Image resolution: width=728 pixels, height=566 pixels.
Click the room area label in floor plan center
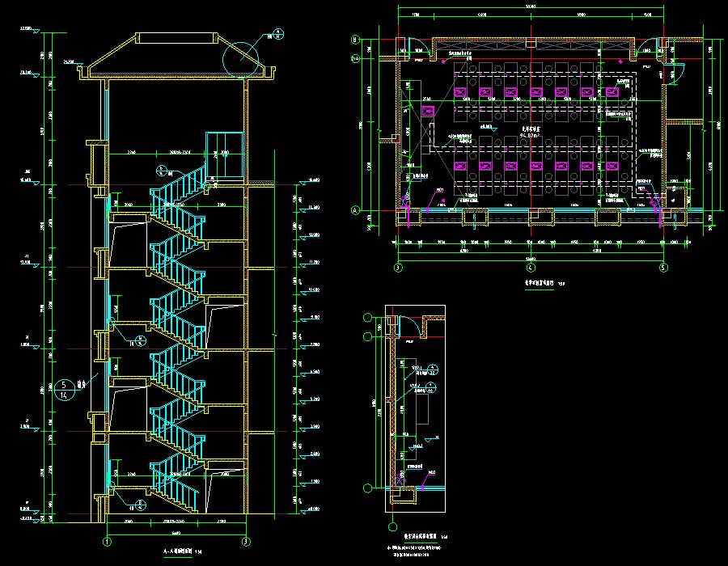530,133
